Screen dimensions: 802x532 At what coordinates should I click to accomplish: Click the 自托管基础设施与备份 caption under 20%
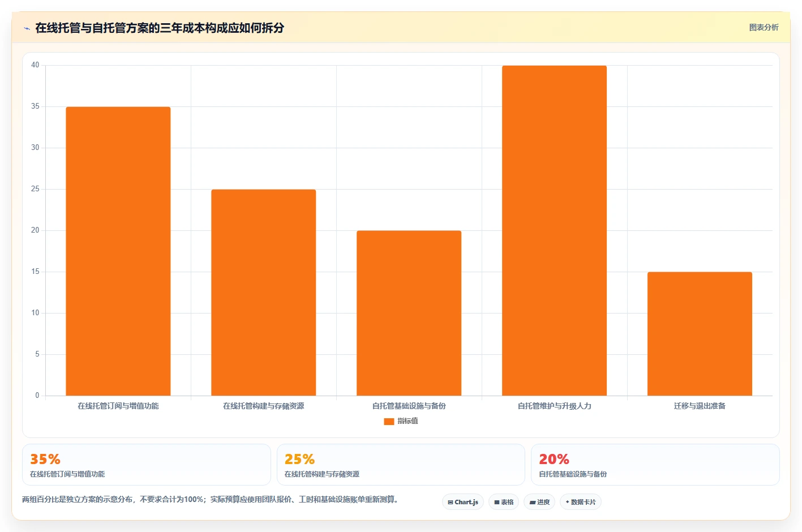[x=573, y=474]
